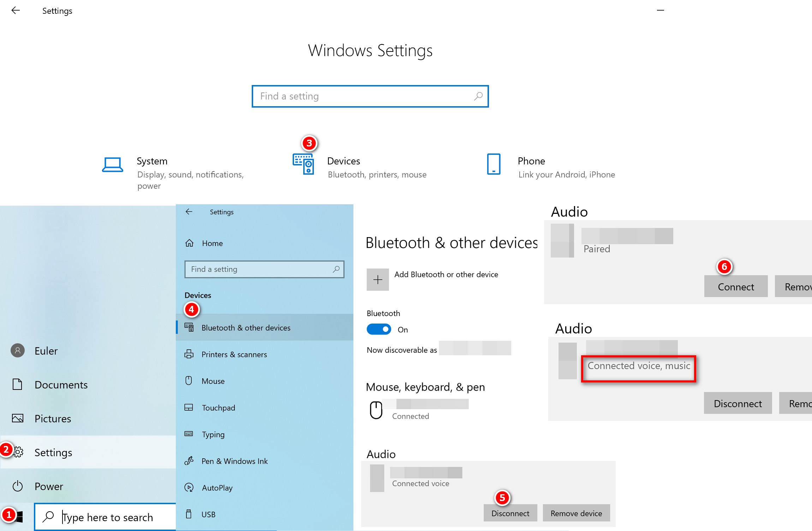Screen dimensions: 812x531
Task: Focus the main Find a setting search field
Action: point(370,96)
